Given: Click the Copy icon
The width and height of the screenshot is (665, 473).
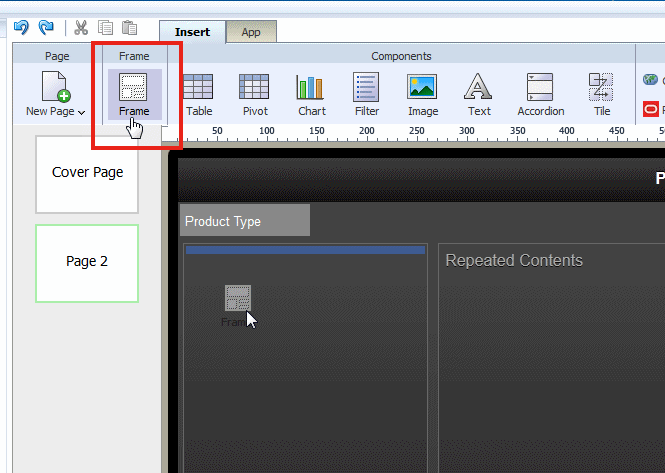Looking at the screenshot, I should 105,28.
